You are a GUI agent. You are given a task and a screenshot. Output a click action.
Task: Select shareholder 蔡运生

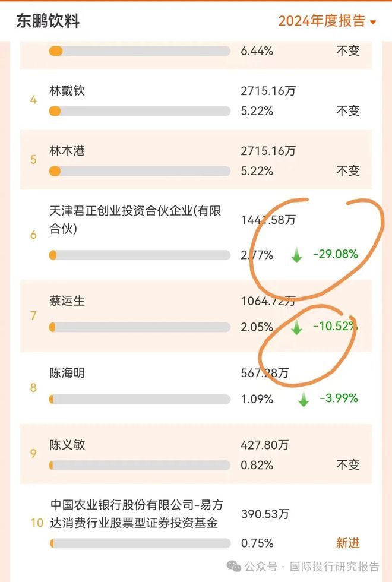(67, 301)
